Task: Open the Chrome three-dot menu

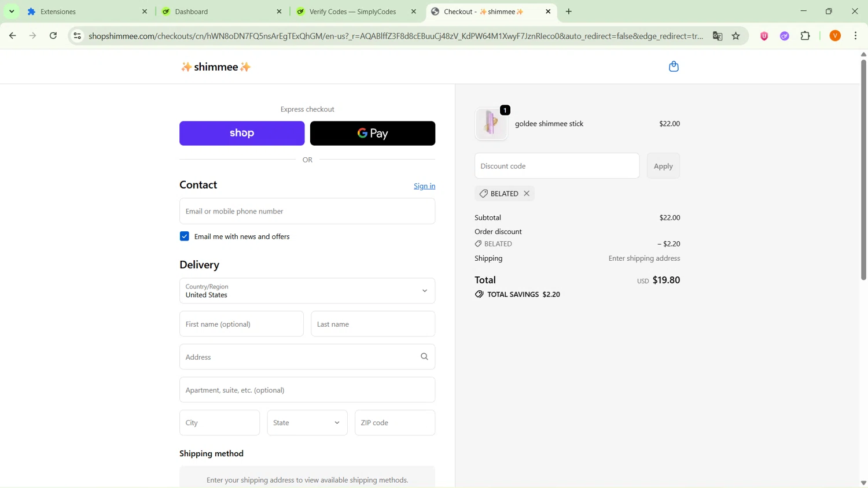Action: [x=856, y=36]
